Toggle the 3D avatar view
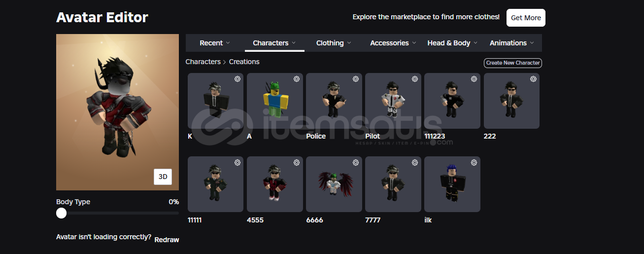 point(163,177)
